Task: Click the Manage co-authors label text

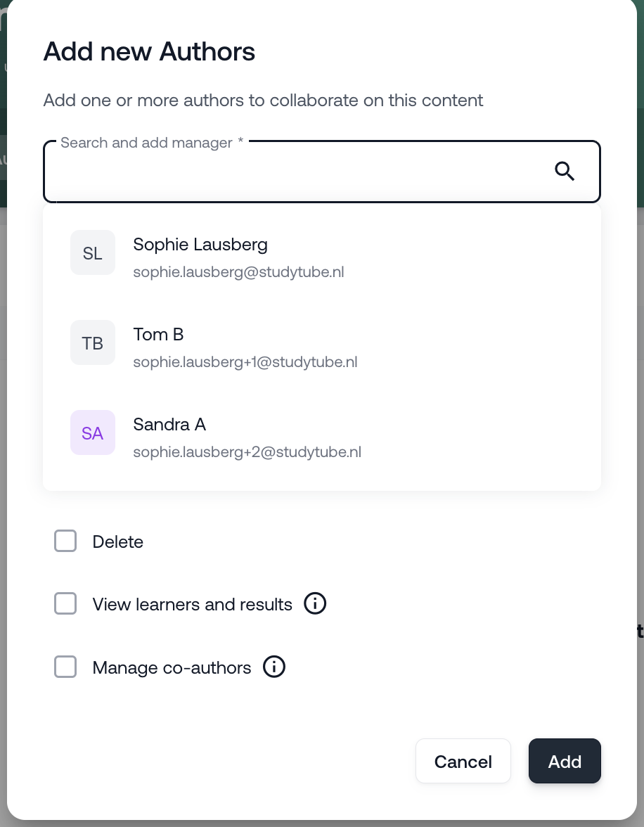Action: click(x=172, y=667)
